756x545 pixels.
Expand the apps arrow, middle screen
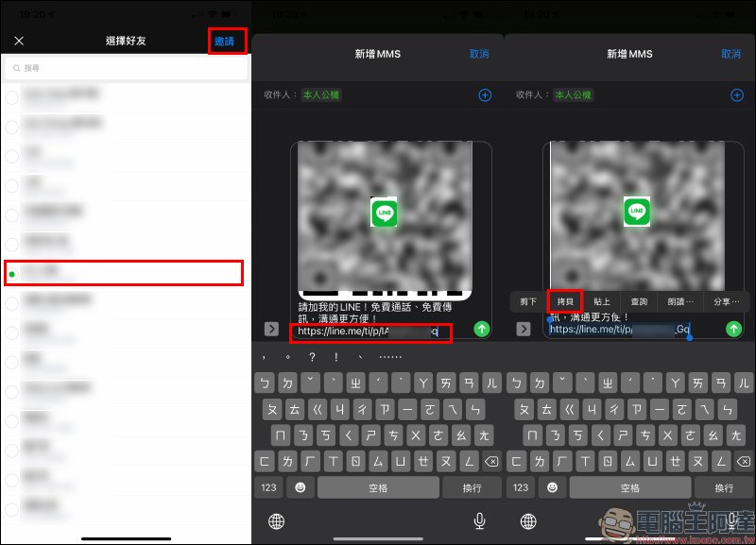pos(272,329)
